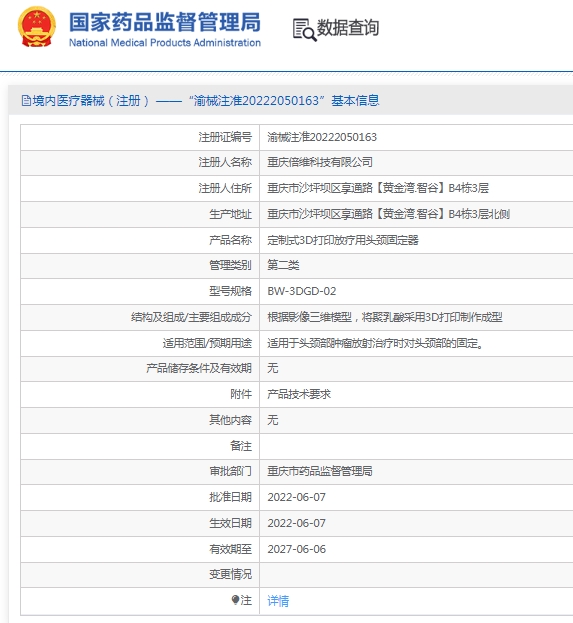Click the 数据查询 search document icon
This screenshot has width=573, height=623.
click(304, 30)
